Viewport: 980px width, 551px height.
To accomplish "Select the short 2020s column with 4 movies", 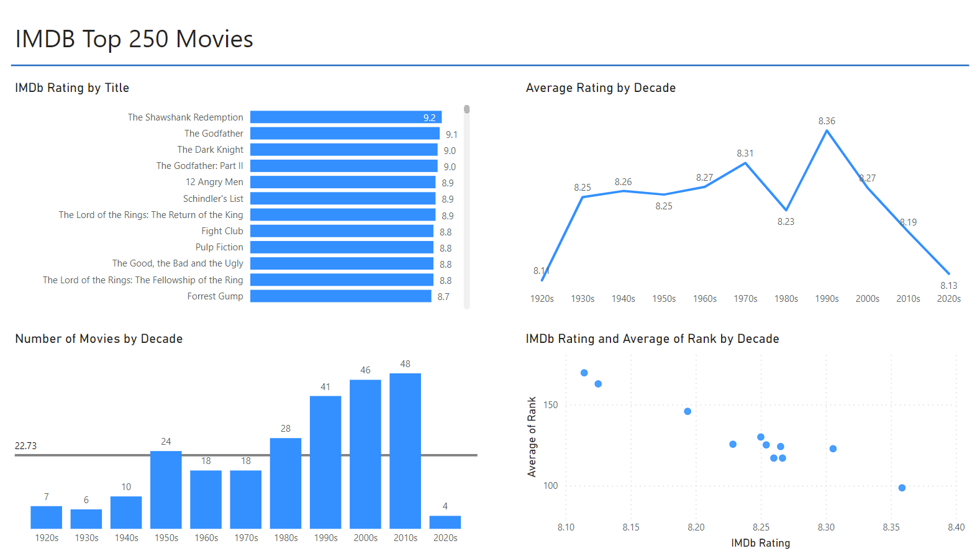I will coord(445,522).
